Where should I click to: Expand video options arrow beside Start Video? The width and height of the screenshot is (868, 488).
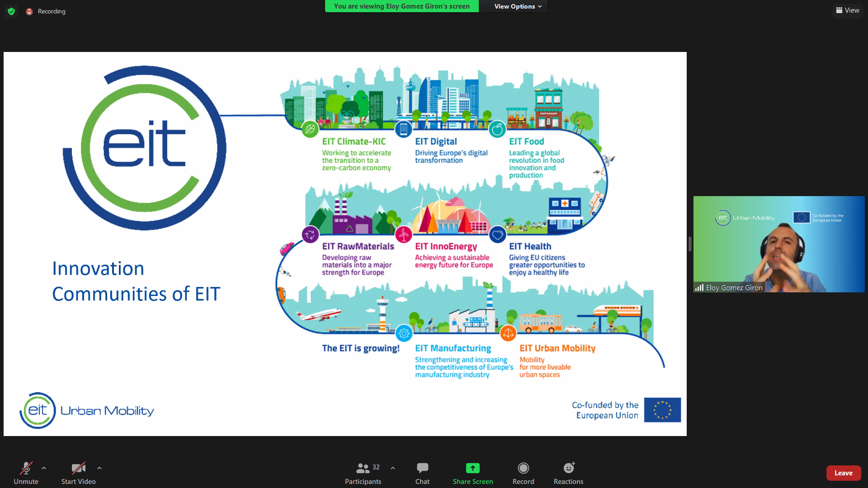pyautogui.click(x=99, y=468)
